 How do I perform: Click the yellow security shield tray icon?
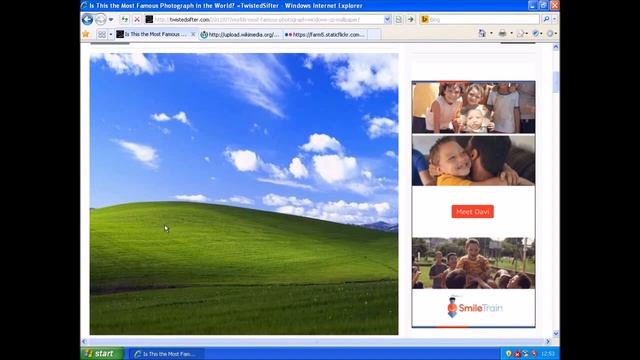[508, 353]
